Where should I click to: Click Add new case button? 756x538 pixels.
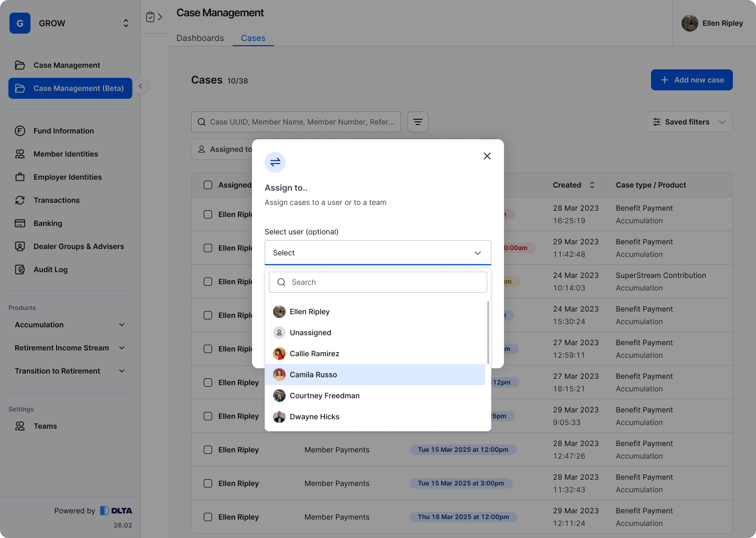pyautogui.click(x=691, y=80)
